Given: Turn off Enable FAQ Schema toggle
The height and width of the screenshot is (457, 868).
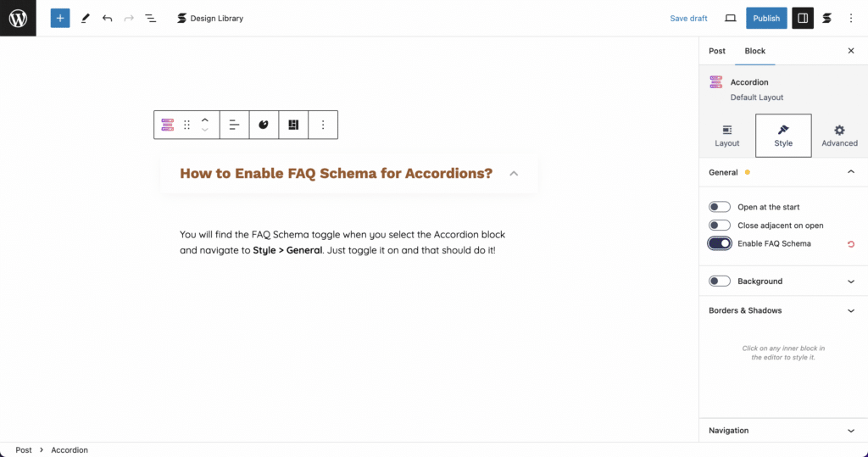Looking at the screenshot, I should [720, 243].
